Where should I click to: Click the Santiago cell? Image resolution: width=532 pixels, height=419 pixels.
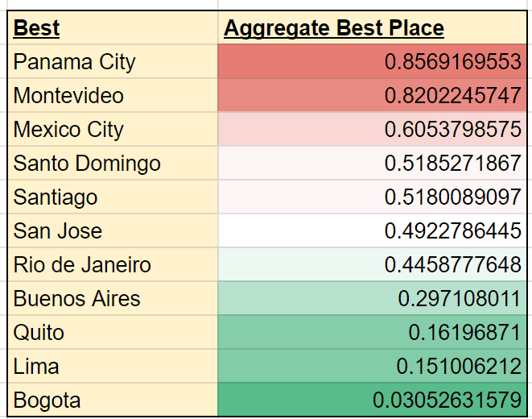tap(113, 197)
